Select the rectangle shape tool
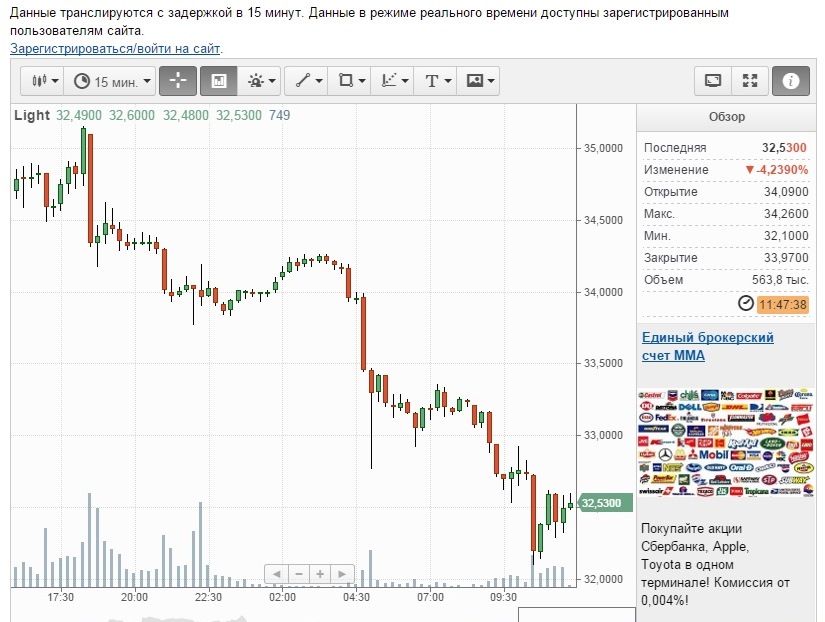 351,81
